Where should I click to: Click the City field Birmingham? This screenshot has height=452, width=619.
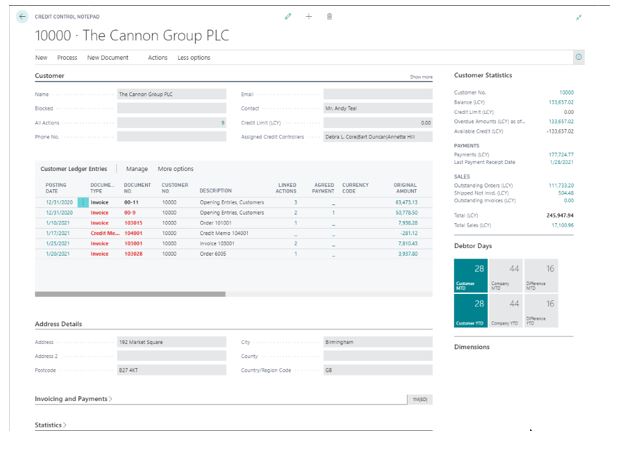(378, 342)
